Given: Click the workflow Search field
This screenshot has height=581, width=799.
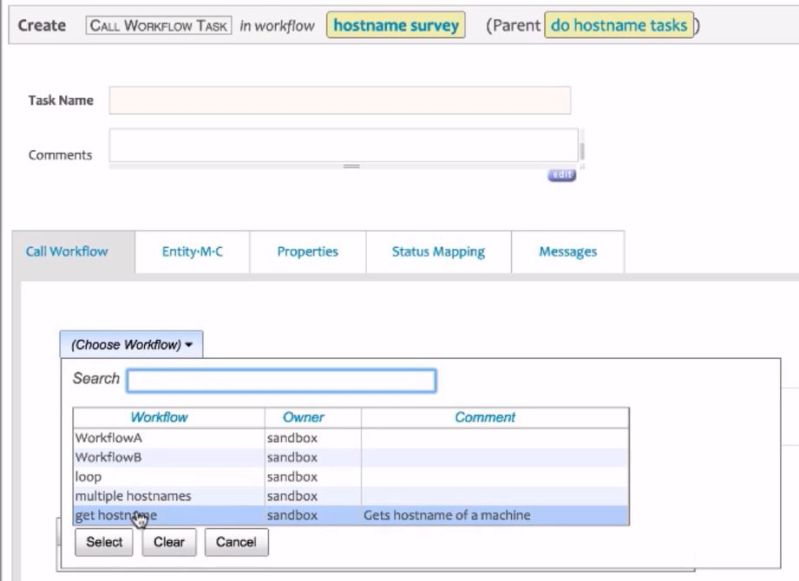Looking at the screenshot, I should (x=281, y=381).
